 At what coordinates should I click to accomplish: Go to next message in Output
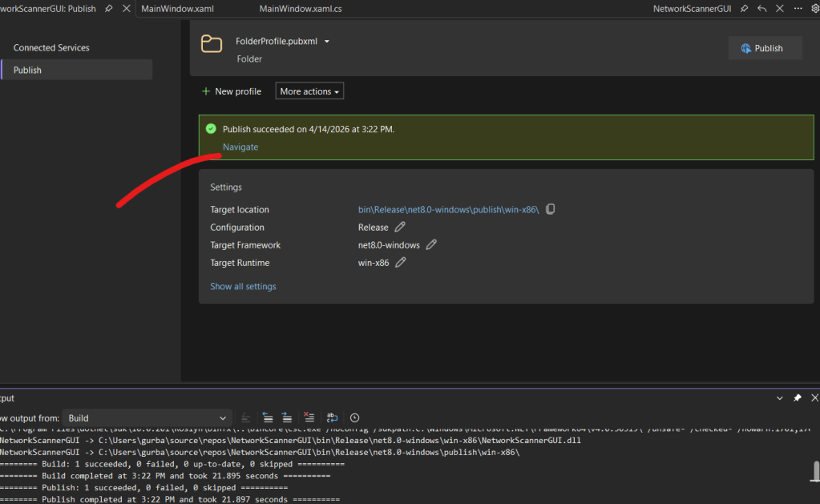click(x=286, y=418)
